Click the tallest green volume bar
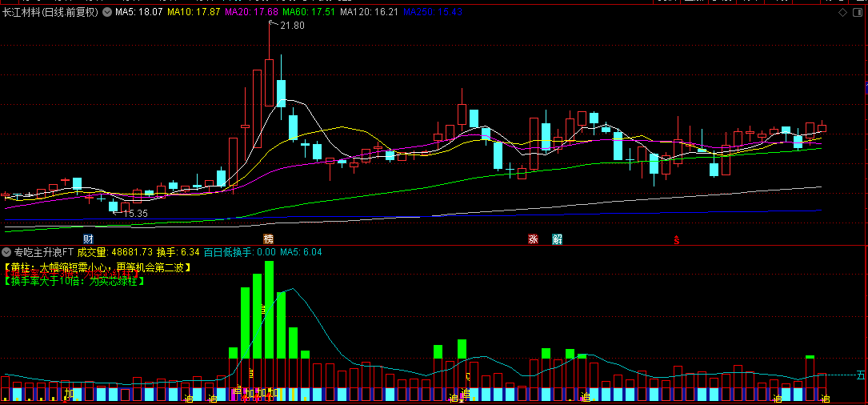Image resolution: width=868 pixels, height=405 pixels. [x=269, y=310]
